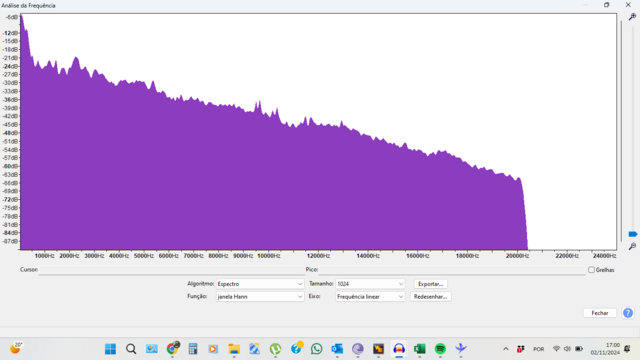Enable the Grelhas checkbox

click(x=591, y=270)
